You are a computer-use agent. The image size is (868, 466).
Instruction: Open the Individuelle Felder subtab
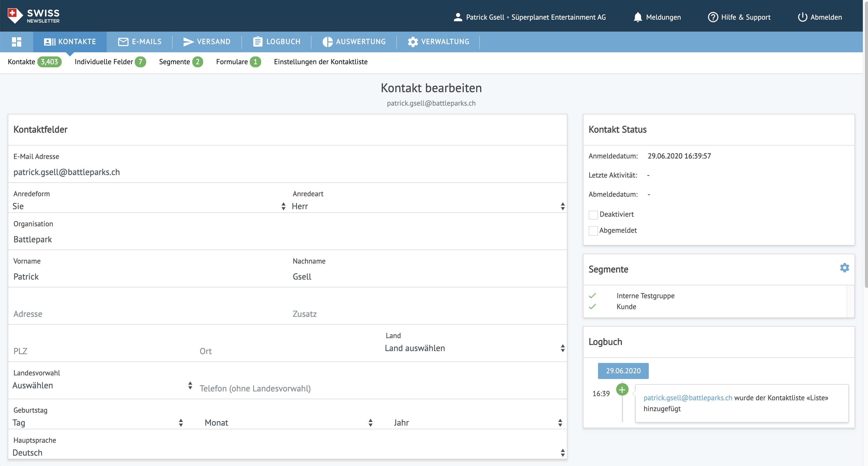pos(104,62)
